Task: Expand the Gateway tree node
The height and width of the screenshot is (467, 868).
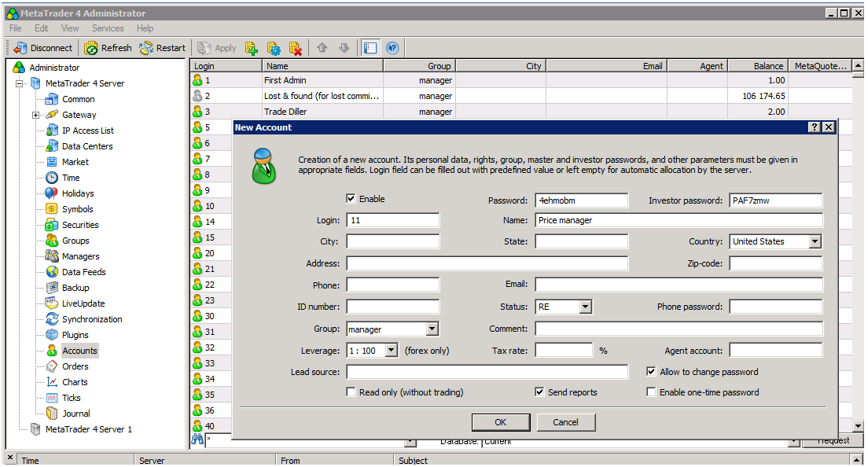Action: click(x=35, y=115)
